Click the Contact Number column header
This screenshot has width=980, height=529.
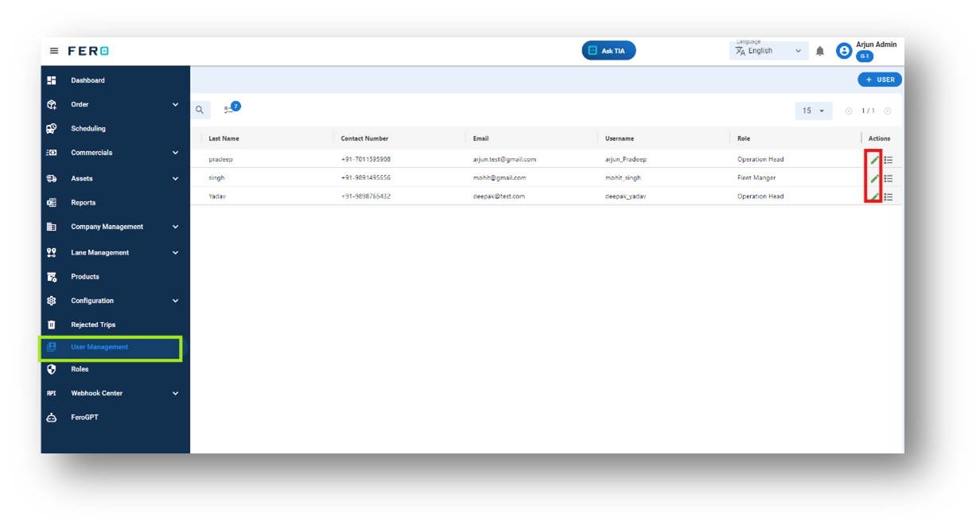tap(364, 138)
